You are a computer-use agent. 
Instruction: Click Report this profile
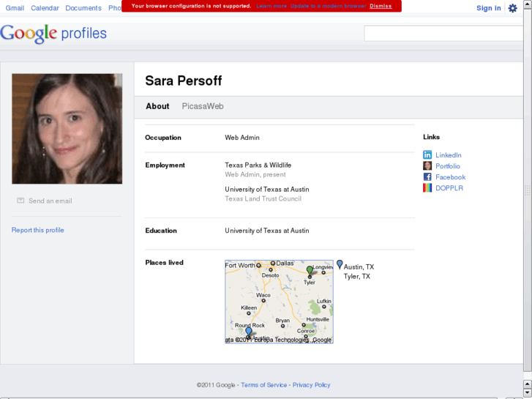pos(37,230)
